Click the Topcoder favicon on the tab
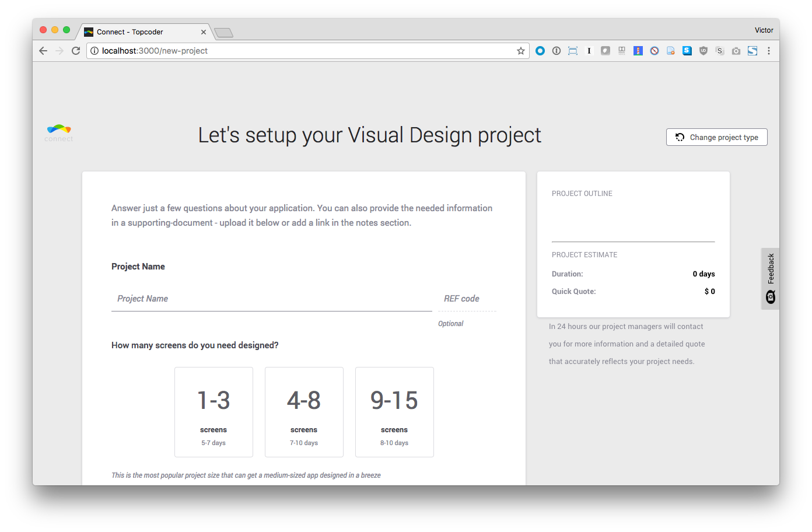The image size is (812, 532). click(x=89, y=32)
